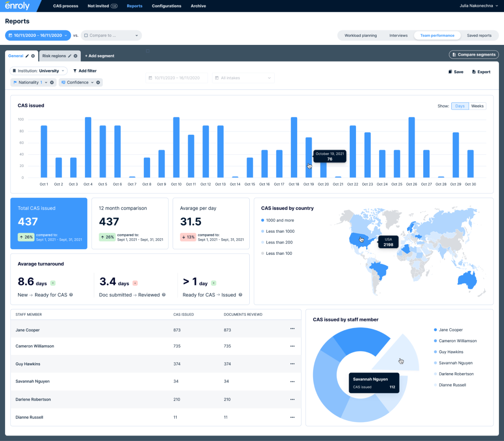The image size is (504, 441).
Task: Click the Compare segments button
Action: pyautogui.click(x=474, y=55)
